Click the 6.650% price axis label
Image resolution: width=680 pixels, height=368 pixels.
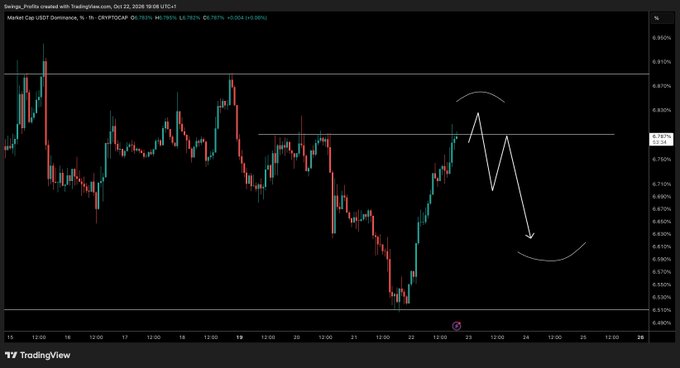point(661,221)
